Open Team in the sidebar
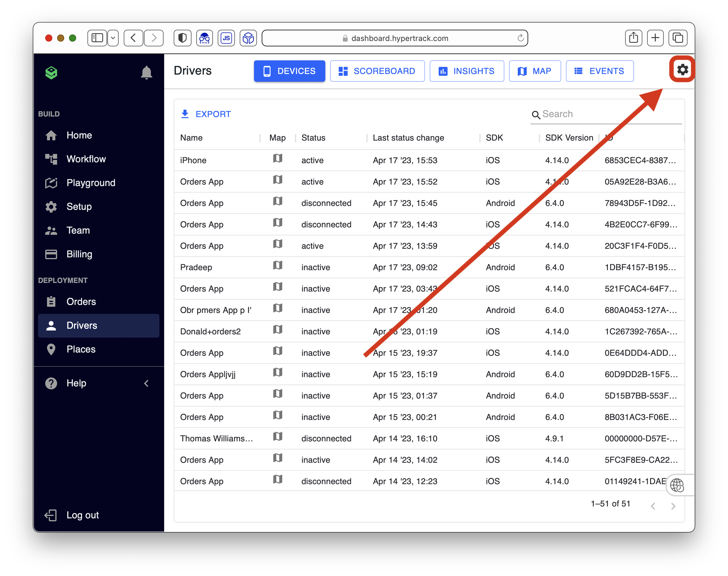 (x=98, y=230)
